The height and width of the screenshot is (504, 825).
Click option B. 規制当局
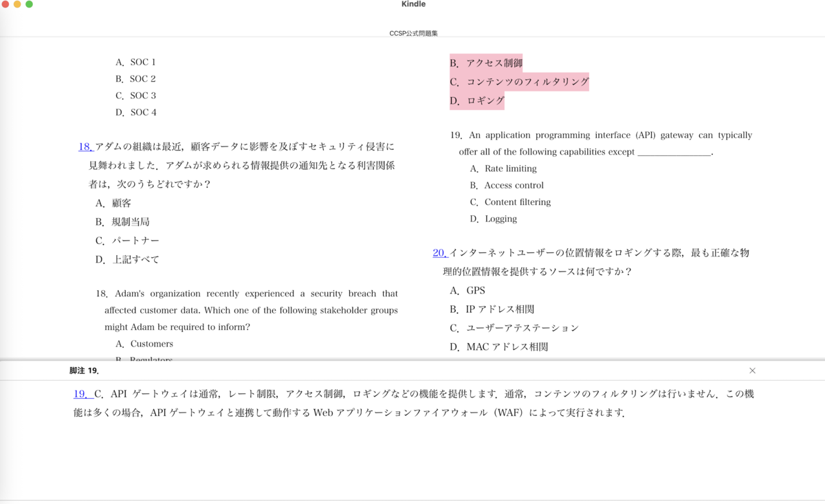(x=122, y=222)
